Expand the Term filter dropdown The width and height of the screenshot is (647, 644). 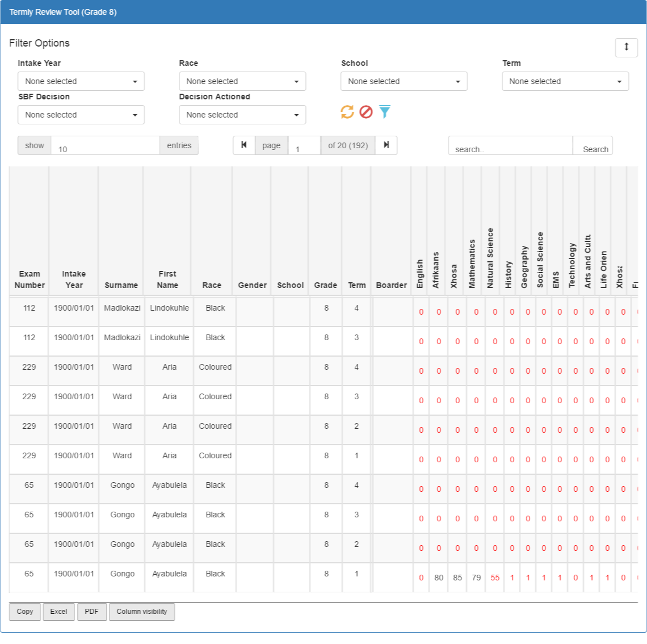[x=565, y=81]
